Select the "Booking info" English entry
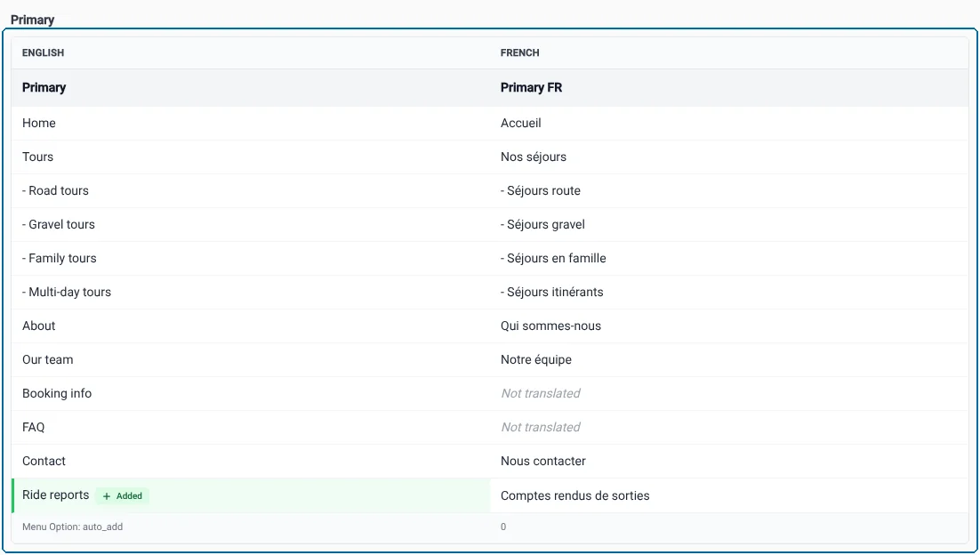Screen dimensions: 980x555 (57, 393)
